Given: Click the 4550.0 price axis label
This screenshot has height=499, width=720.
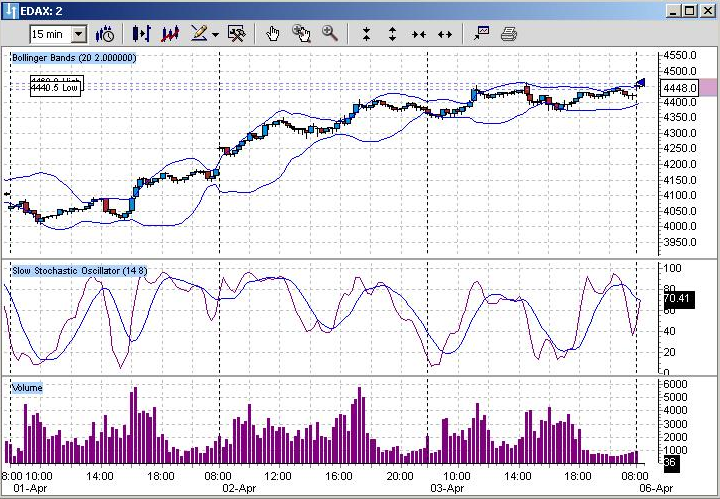Looking at the screenshot, I should [680, 56].
